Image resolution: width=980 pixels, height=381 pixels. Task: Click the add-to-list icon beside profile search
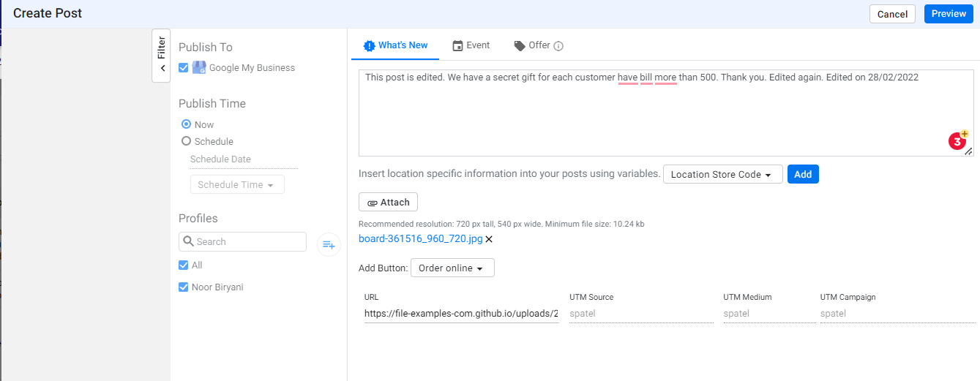329,244
